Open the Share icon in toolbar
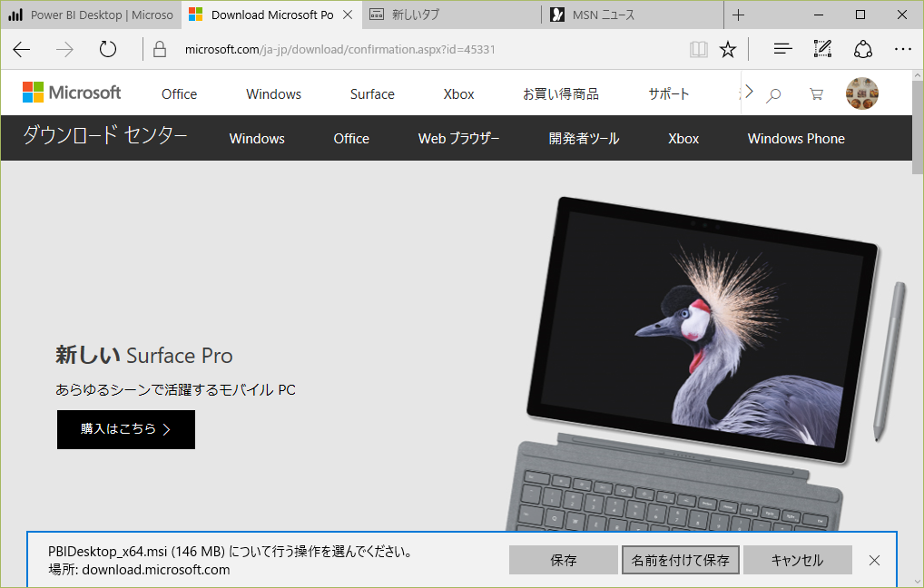The width and height of the screenshot is (924, 588). [x=862, y=50]
